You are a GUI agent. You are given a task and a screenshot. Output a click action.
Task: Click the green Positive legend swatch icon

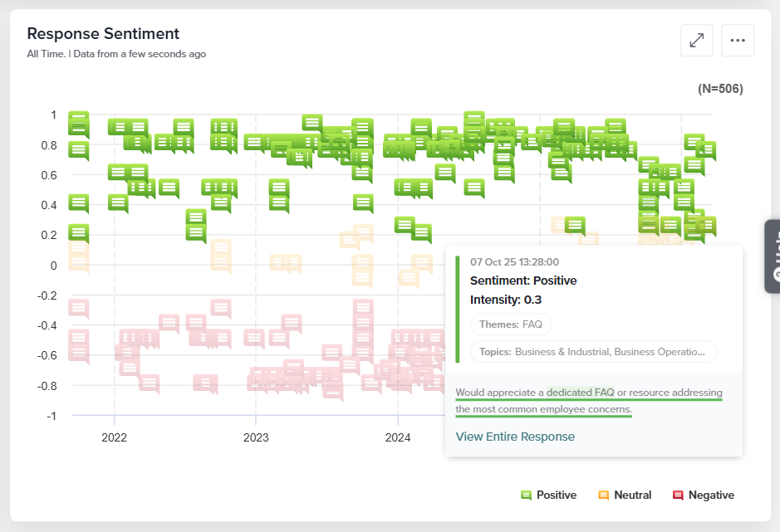tap(526, 495)
